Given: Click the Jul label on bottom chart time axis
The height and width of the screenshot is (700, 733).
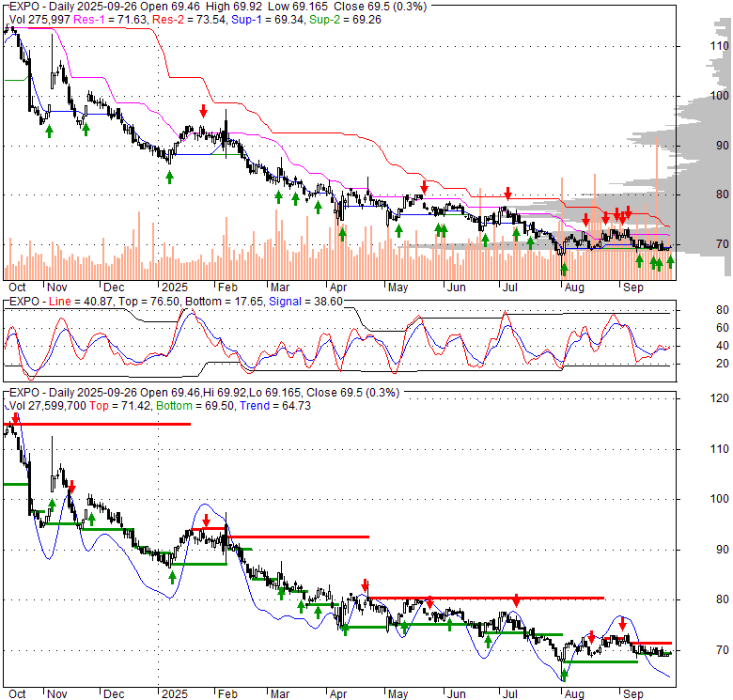Looking at the screenshot, I should [x=509, y=694].
